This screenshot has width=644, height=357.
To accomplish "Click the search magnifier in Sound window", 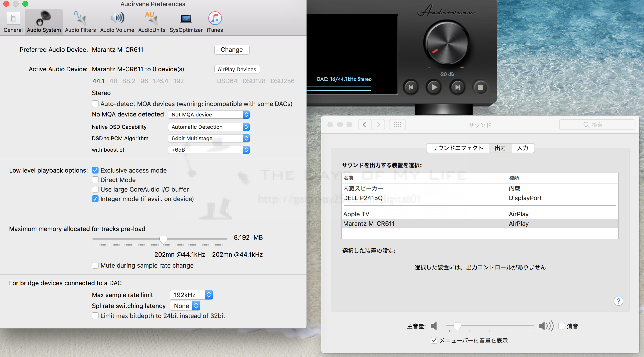I will coord(586,125).
